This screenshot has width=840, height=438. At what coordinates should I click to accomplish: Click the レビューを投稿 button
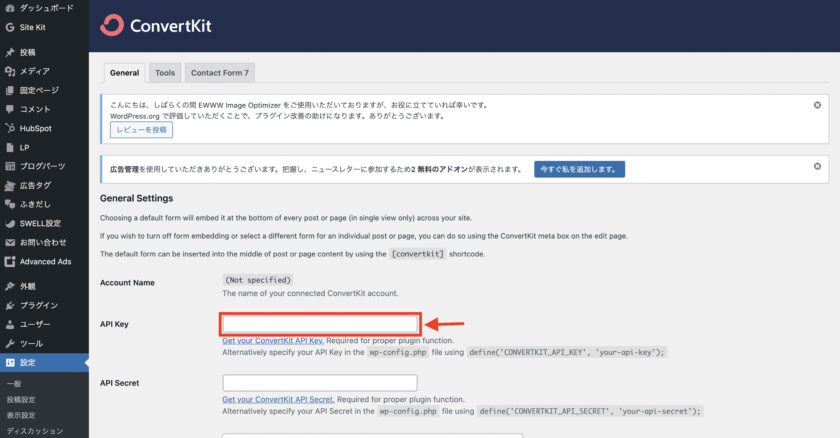pos(141,130)
